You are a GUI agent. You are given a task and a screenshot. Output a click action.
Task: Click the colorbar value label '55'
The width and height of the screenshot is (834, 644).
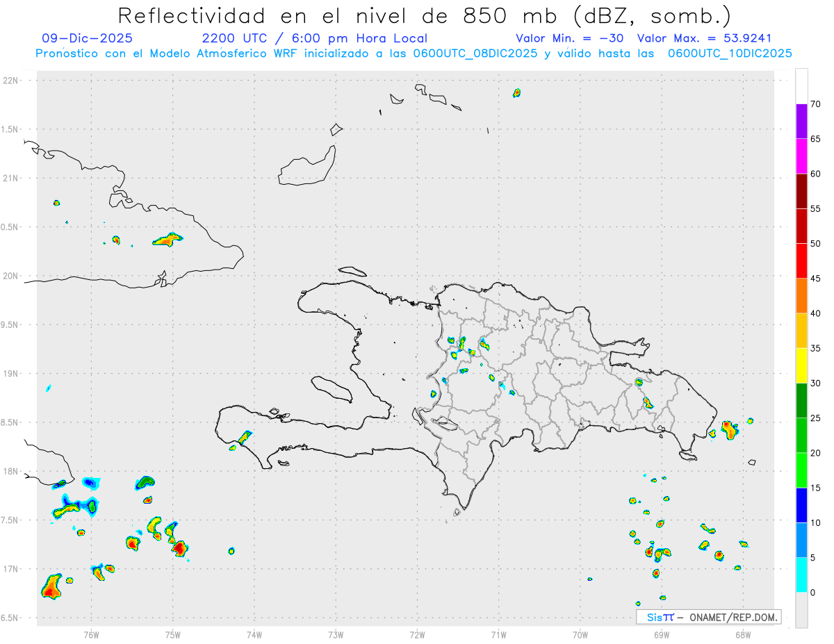(x=816, y=208)
